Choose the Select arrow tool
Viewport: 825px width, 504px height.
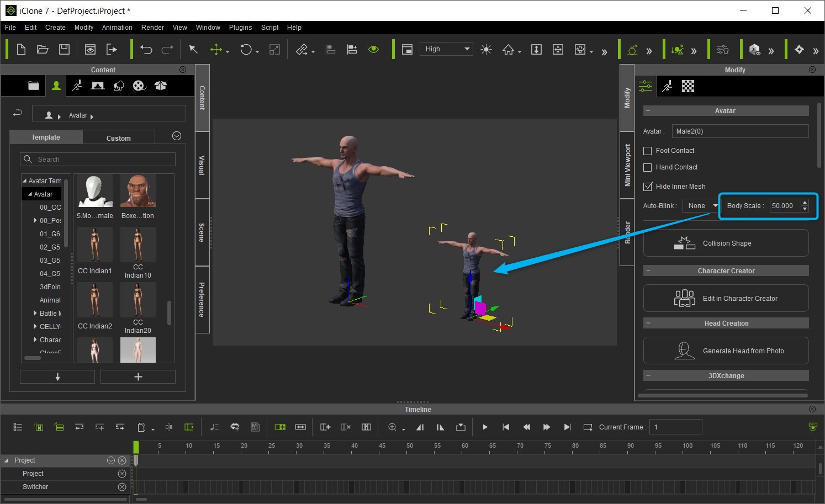coord(193,50)
